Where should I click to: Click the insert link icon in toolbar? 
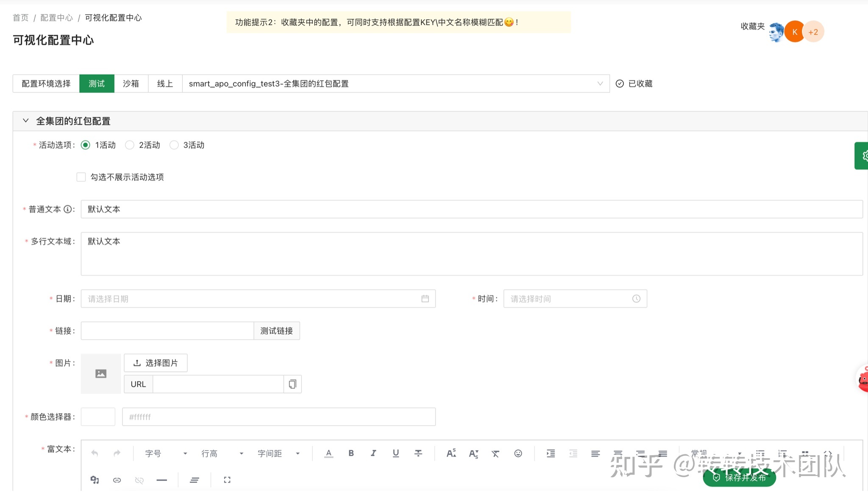point(117,480)
